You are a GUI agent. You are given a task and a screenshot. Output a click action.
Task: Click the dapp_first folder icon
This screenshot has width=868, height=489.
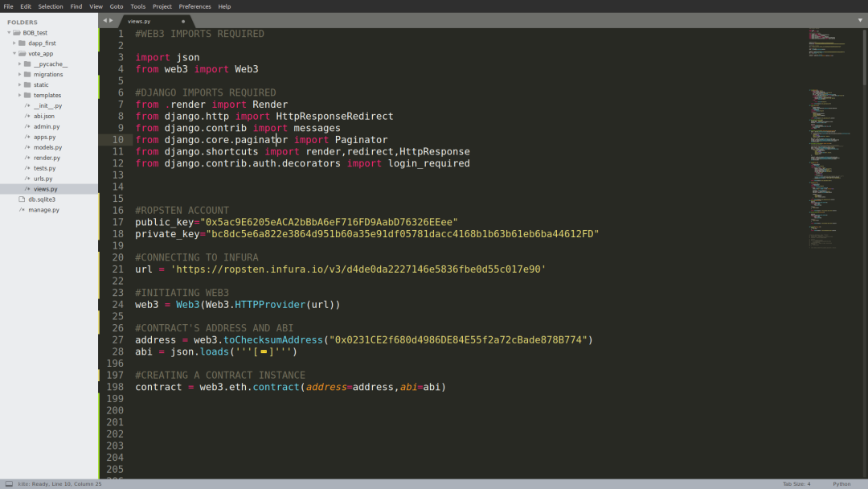pos(23,43)
